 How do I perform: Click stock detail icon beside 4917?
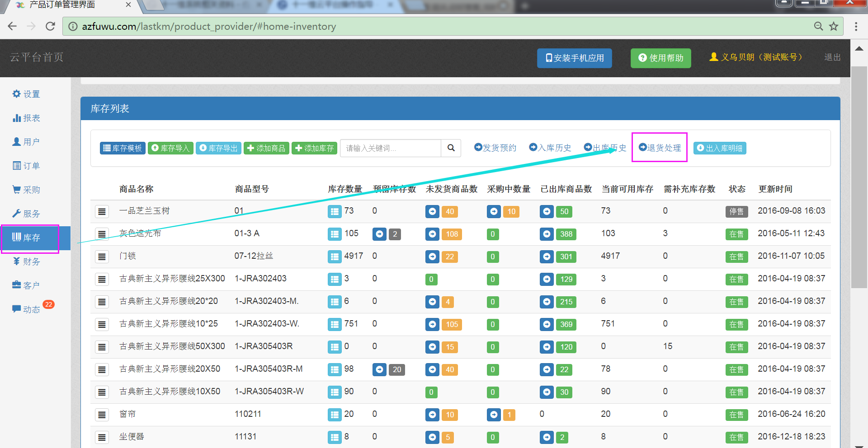point(335,257)
